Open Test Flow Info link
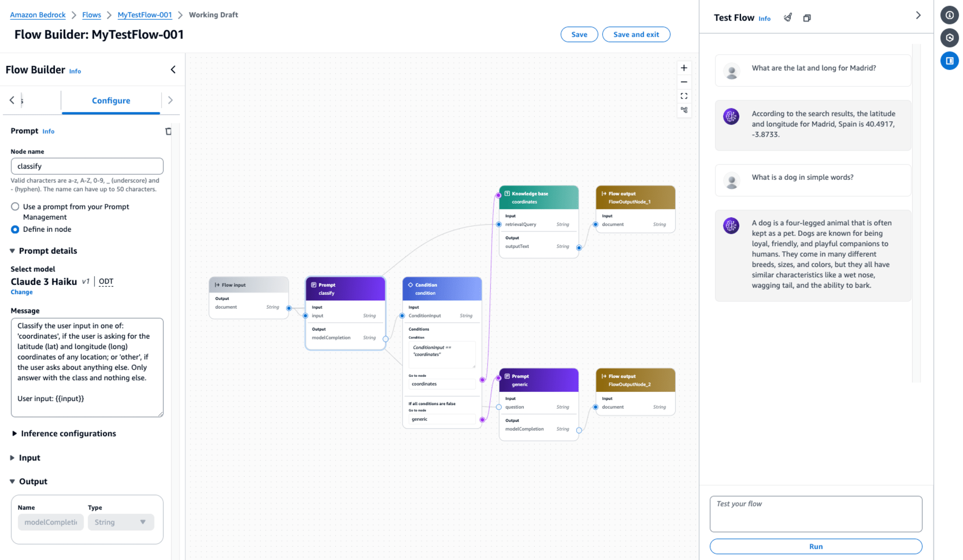 [764, 19]
